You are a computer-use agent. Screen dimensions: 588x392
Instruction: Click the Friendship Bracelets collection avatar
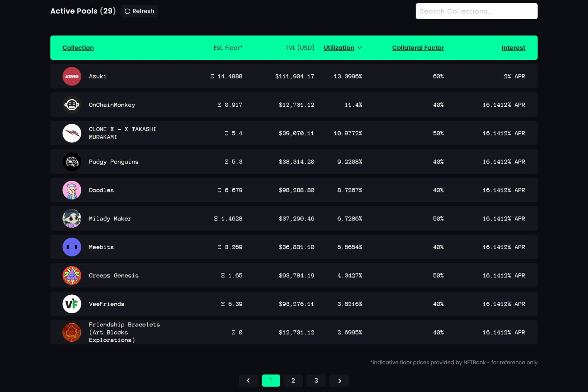[72, 332]
